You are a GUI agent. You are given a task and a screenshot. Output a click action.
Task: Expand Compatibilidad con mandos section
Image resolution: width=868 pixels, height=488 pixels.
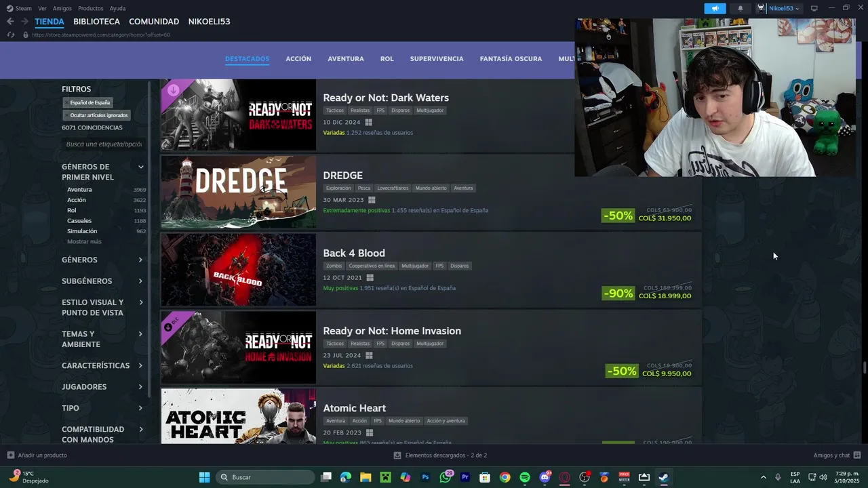pos(103,434)
